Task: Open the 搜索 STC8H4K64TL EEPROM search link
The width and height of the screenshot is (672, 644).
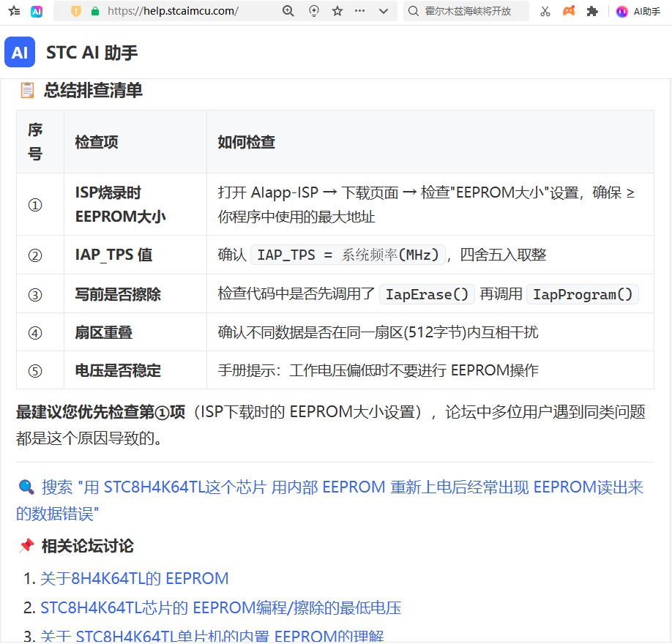Action: [329, 500]
